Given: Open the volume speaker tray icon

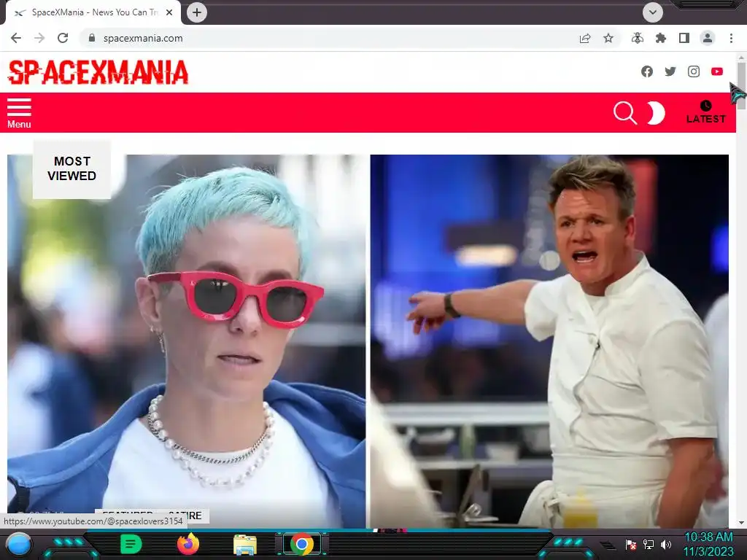Looking at the screenshot, I should click(x=666, y=544).
